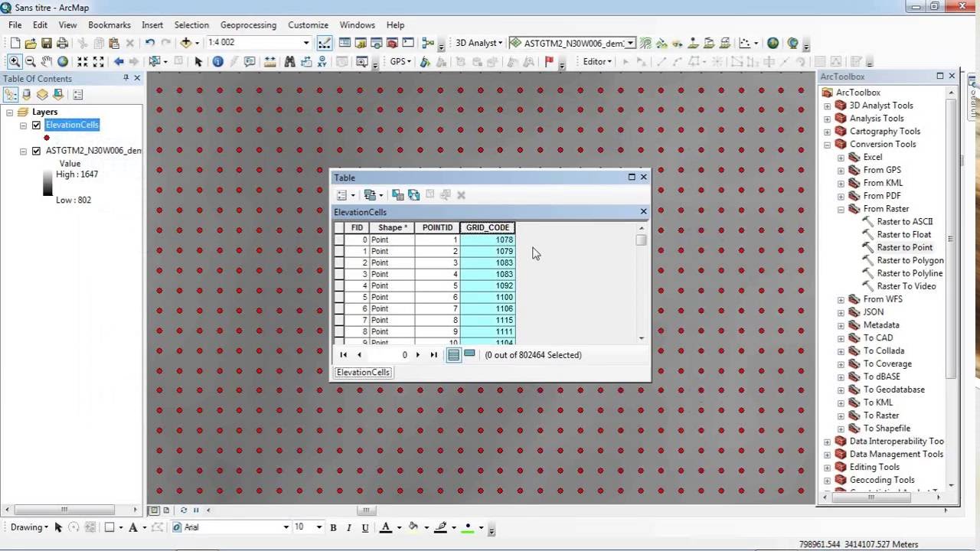
Task: Select the Pan hand tool
Action: (x=47, y=61)
